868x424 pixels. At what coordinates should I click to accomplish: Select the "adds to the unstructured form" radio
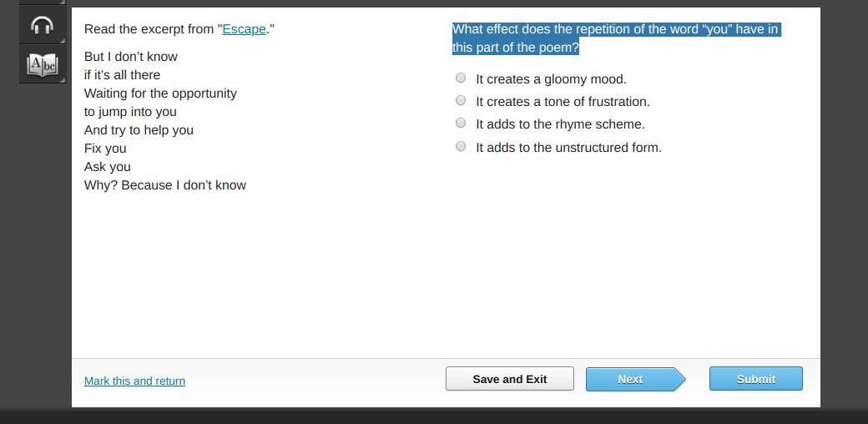point(461,147)
